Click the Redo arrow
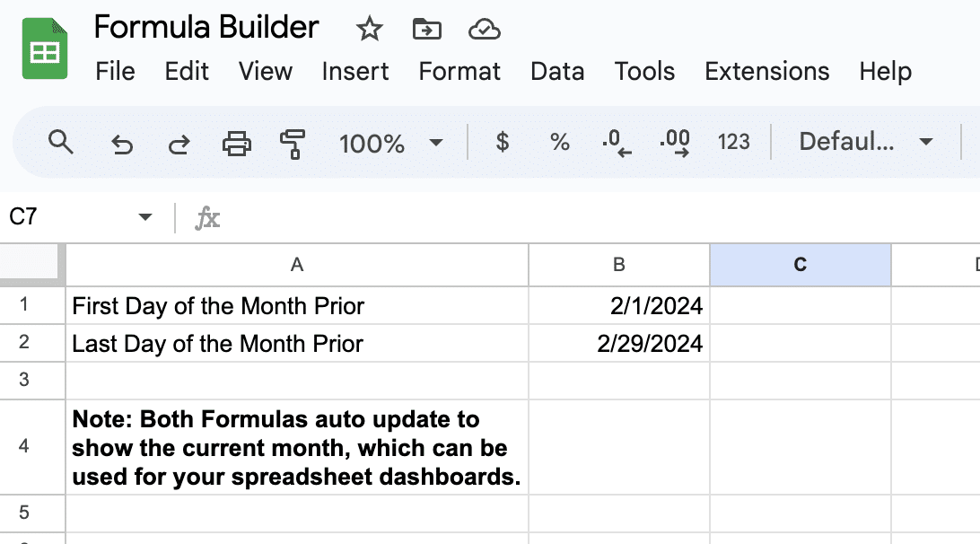980x544 pixels. click(179, 142)
